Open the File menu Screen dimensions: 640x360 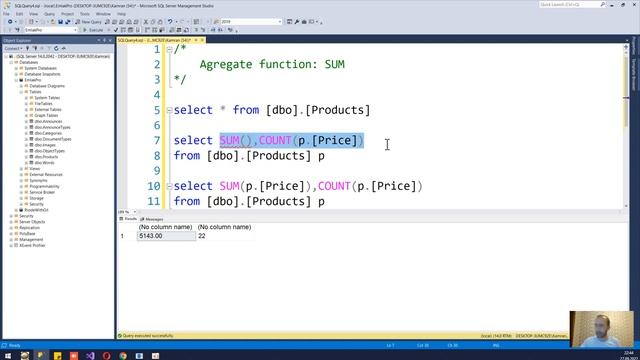(7, 14)
